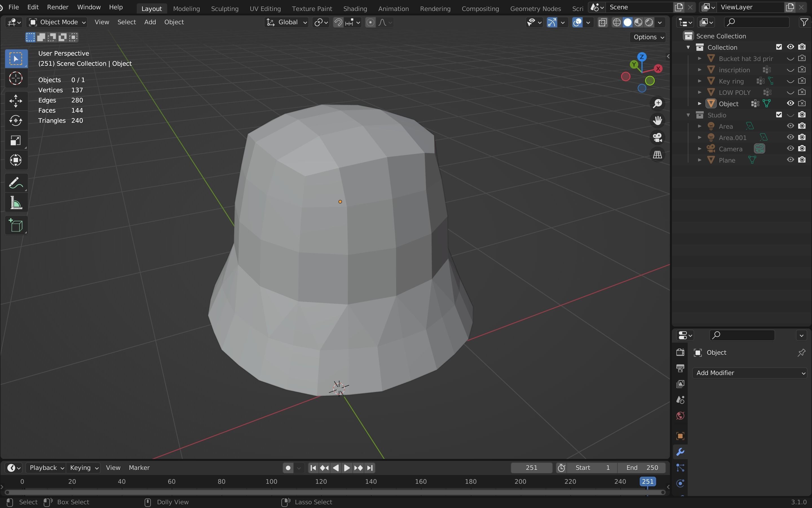Screen dimensions: 812x508
Task: Switch to rendered viewport shading
Action: [649, 23]
